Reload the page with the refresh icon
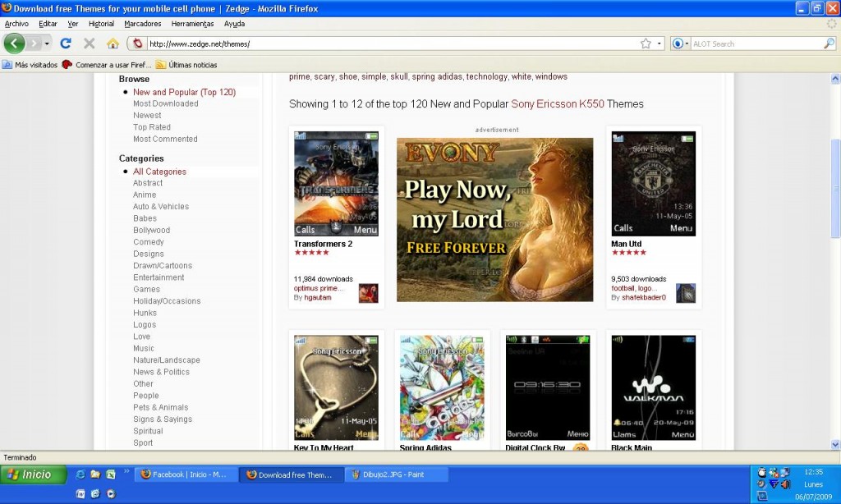 coord(66,44)
